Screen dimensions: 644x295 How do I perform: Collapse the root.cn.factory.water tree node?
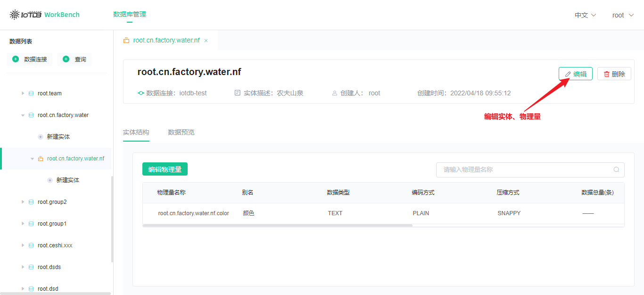(x=23, y=115)
